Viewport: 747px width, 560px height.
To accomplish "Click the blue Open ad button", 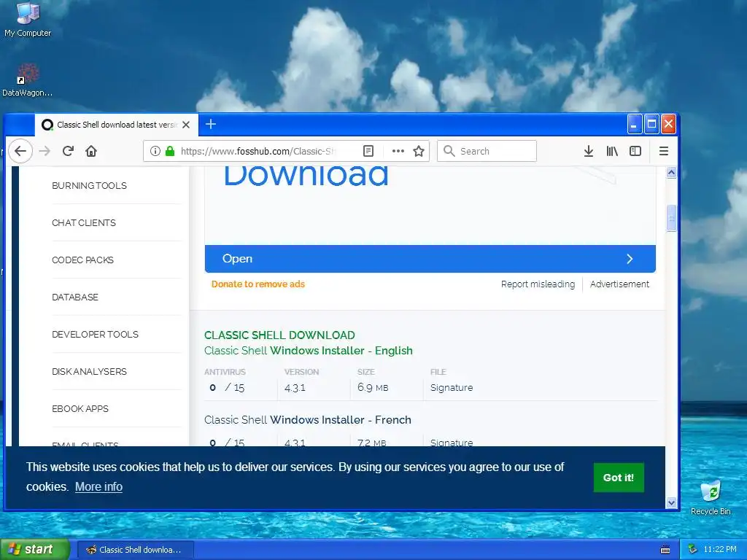I will coord(430,259).
